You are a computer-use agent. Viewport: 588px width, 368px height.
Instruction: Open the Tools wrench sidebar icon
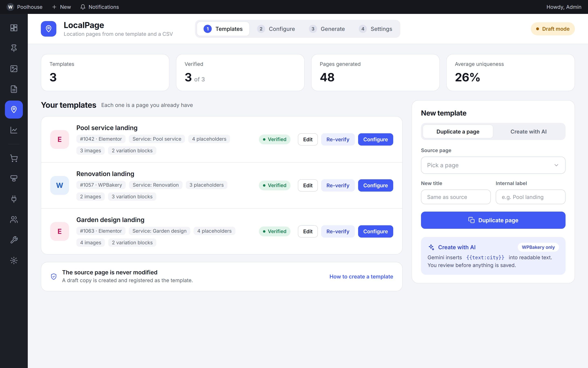[14, 240]
